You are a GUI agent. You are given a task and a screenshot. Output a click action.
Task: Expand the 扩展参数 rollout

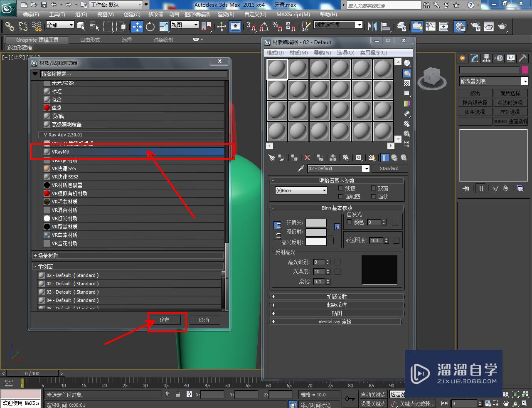(x=337, y=297)
